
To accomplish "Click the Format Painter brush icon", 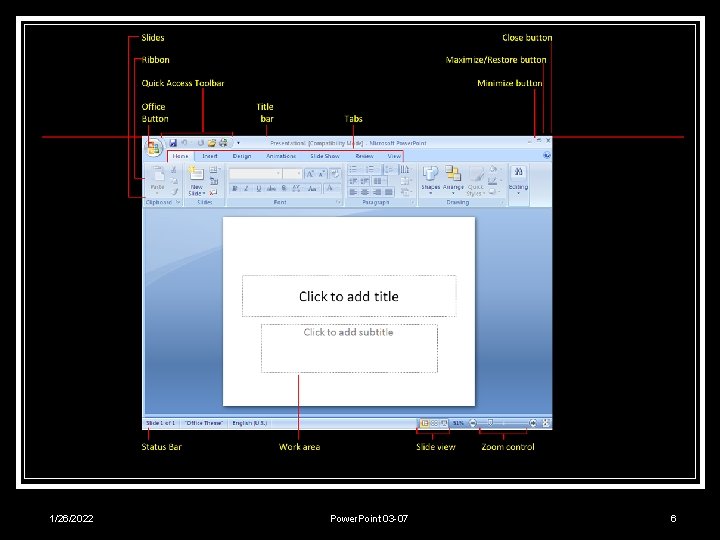I will [x=174, y=191].
